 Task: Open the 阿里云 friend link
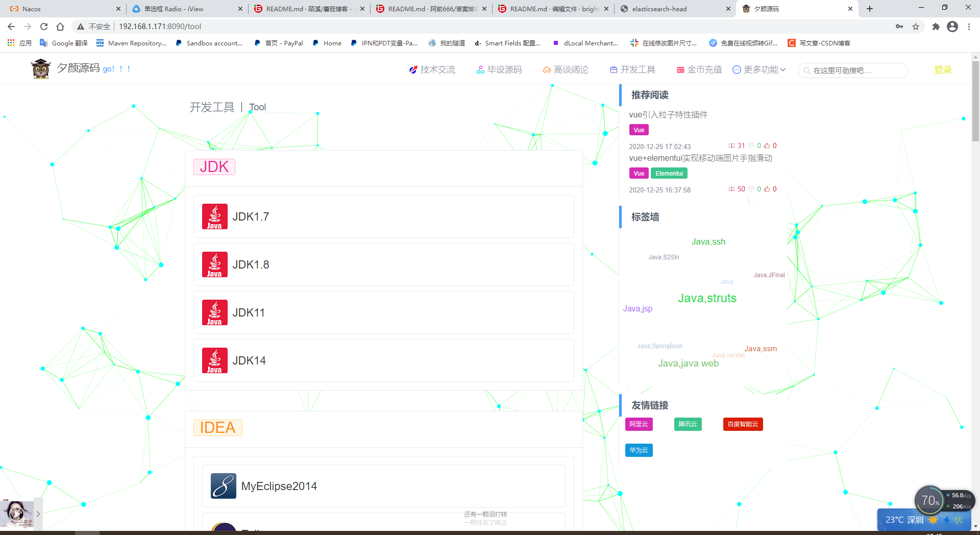(639, 424)
